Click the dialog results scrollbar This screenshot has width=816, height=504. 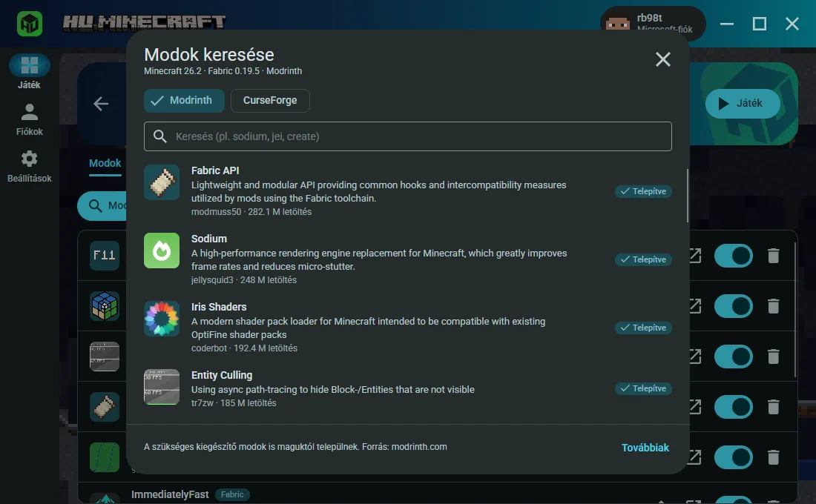tap(688, 196)
